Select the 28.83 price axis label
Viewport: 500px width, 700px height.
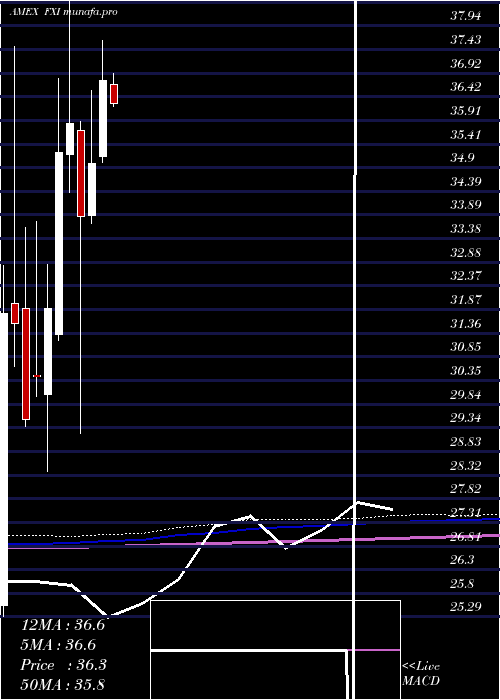click(466, 442)
